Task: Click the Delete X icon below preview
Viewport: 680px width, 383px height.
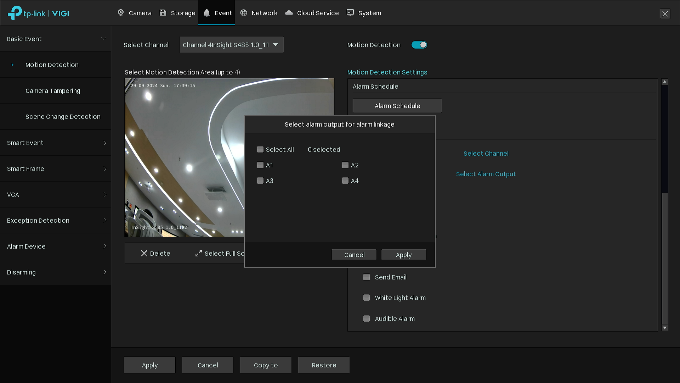Action: pyautogui.click(x=144, y=253)
